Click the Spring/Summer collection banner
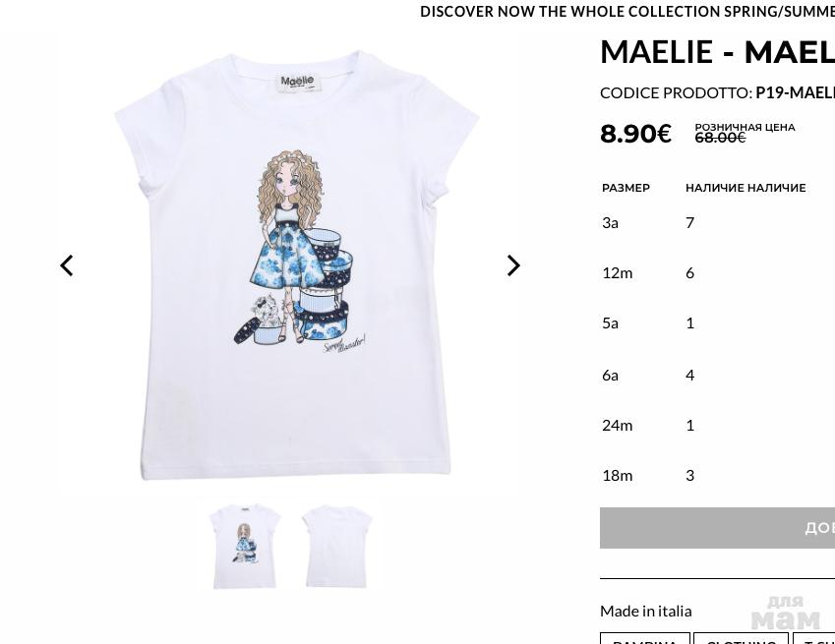 point(627,12)
